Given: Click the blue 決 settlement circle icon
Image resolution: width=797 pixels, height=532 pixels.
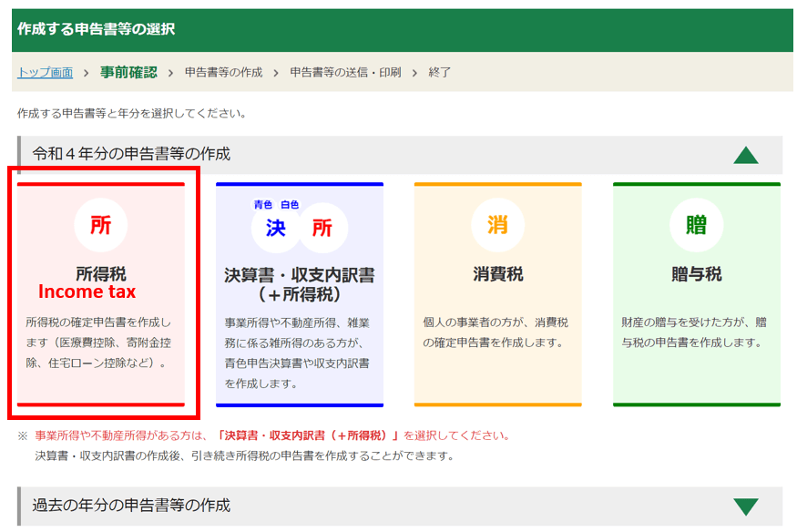Looking at the screenshot, I should pyautogui.click(x=276, y=228).
